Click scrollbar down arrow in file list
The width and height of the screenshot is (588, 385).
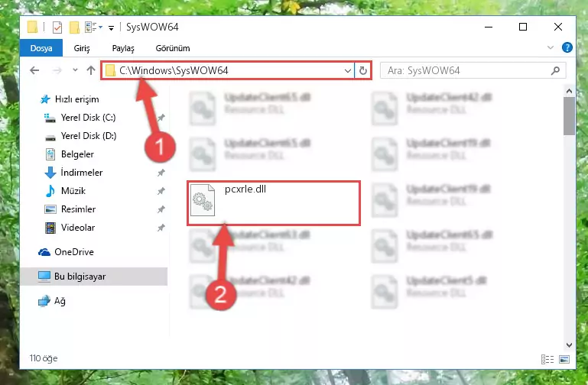pyautogui.click(x=569, y=345)
